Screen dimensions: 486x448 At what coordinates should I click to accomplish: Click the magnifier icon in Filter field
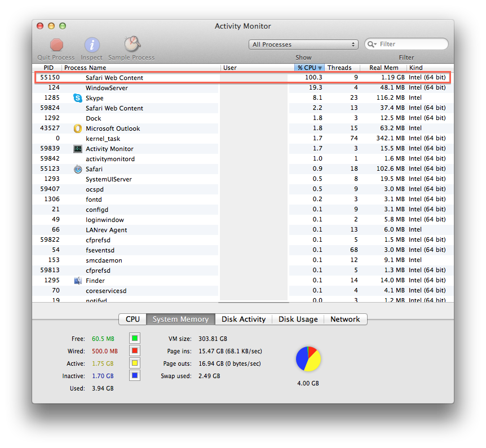tap(372, 45)
